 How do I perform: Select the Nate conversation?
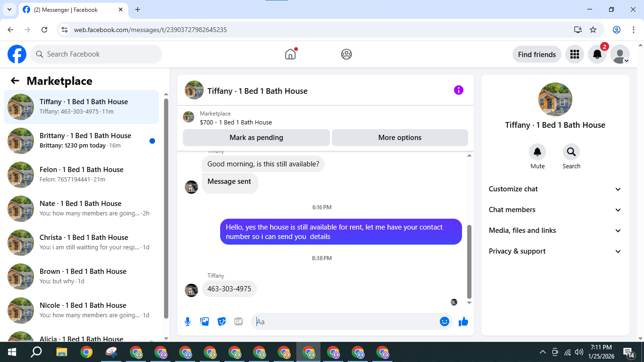(82, 209)
